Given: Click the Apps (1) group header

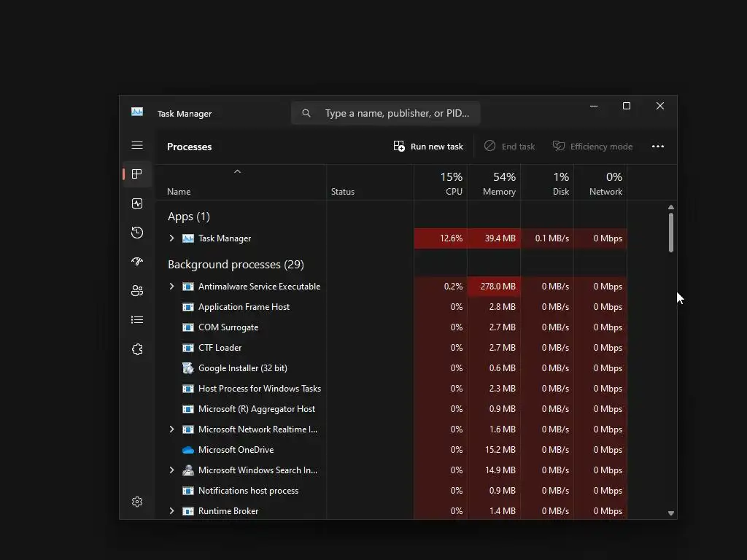Looking at the screenshot, I should (189, 217).
